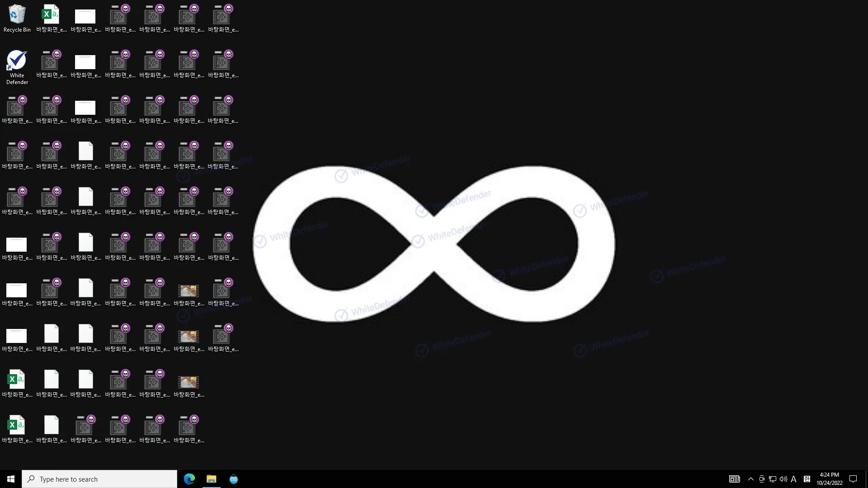The height and width of the screenshot is (488, 868).
Task: Open the clock and date flyout
Action: (829, 479)
